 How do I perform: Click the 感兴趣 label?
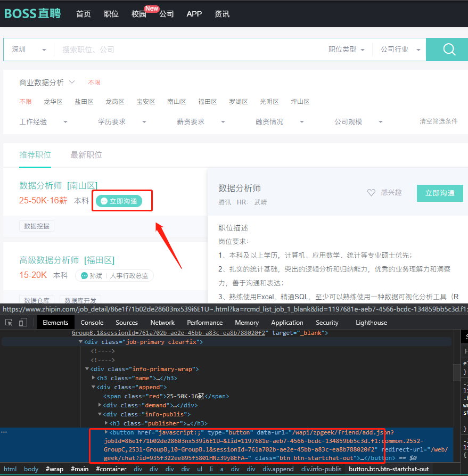click(391, 192)
